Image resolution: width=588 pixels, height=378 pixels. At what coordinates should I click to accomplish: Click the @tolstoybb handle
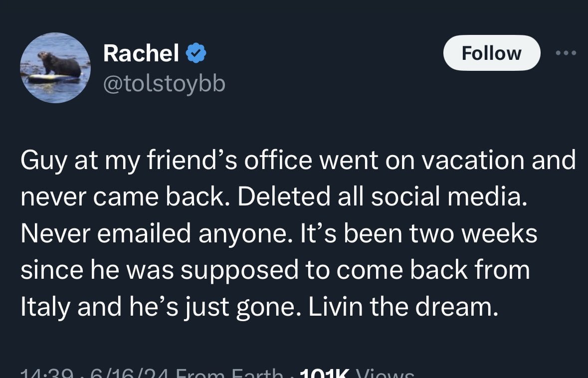coord(164,84)
